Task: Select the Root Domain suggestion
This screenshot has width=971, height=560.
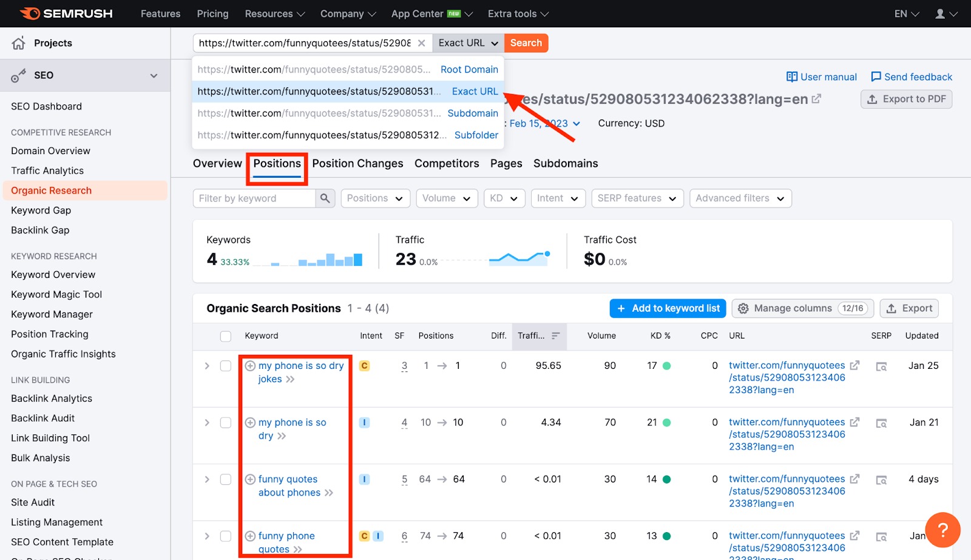Action: [348, 70]
